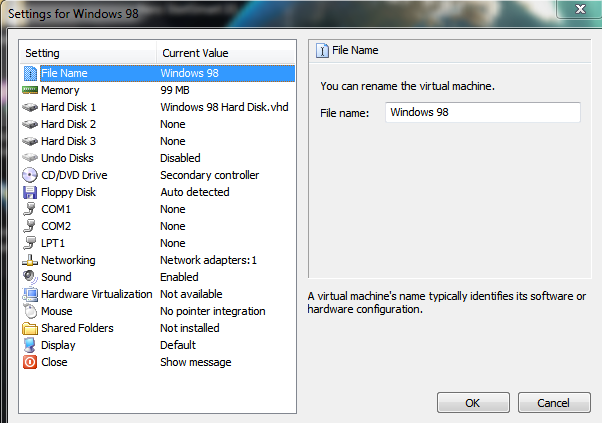Select the highlighted File Name row
Viewport: 602px width, 423px height.
[157, 73]
